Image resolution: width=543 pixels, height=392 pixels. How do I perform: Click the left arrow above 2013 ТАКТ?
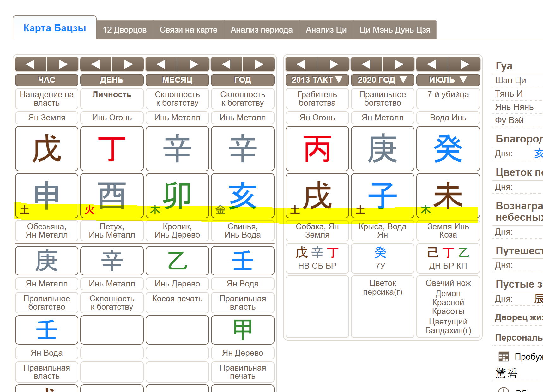tap(301, 64)
